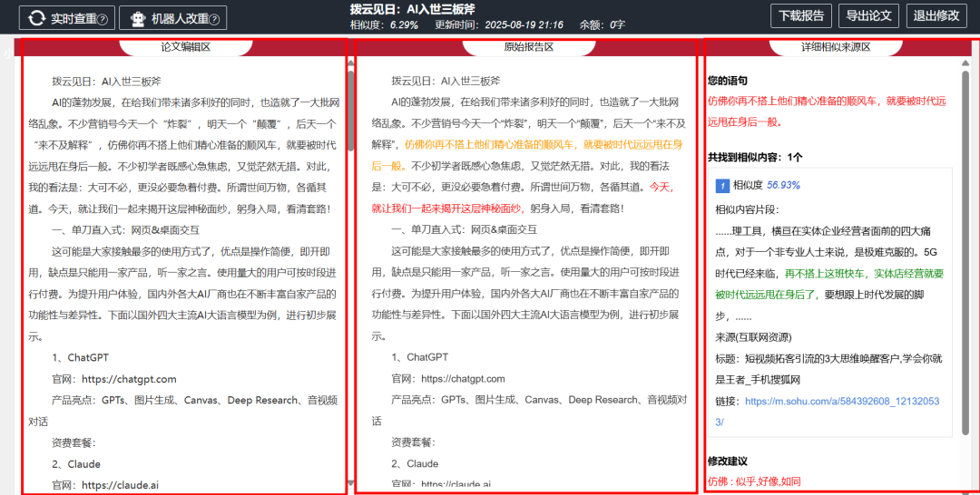Export the paper with 导出论文
Screen dimensions: 980x495
click(869, 16)
